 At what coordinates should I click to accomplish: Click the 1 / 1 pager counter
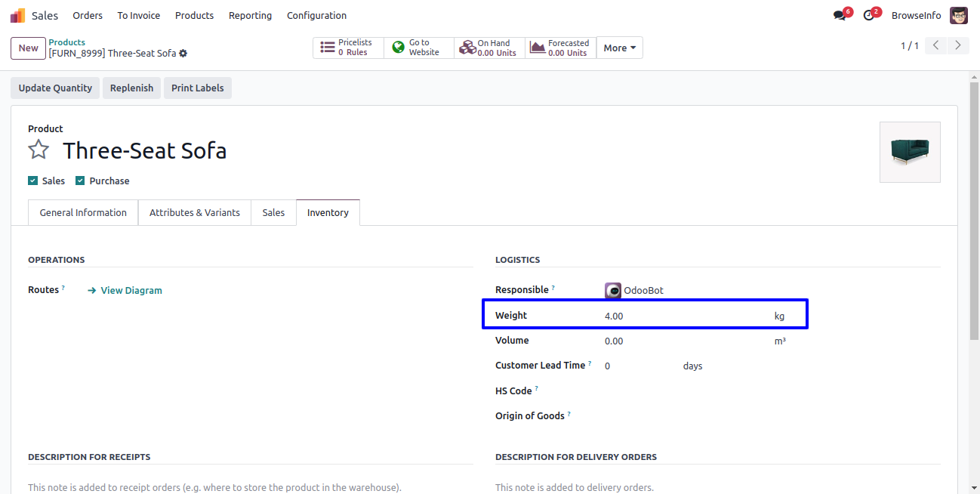pos(909,46)
